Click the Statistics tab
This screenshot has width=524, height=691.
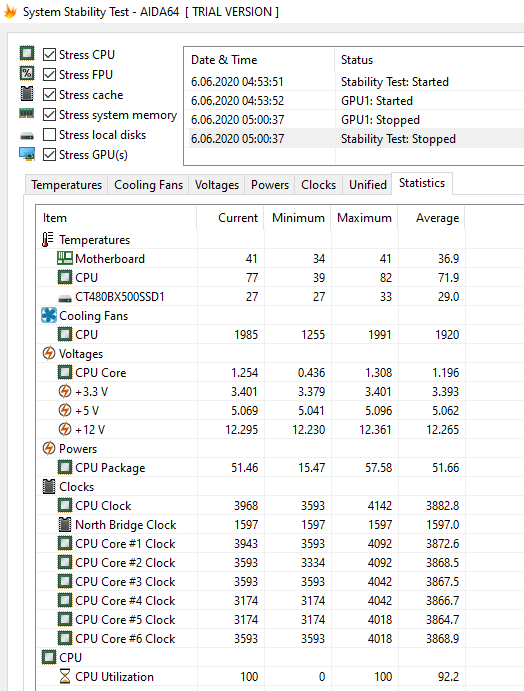(422, 183)
